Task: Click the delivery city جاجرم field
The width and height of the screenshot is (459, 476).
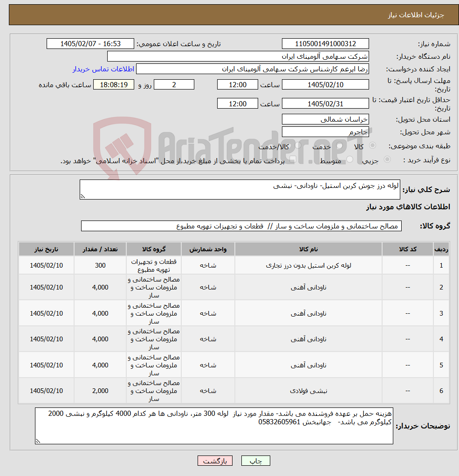Action: [325, 132]
